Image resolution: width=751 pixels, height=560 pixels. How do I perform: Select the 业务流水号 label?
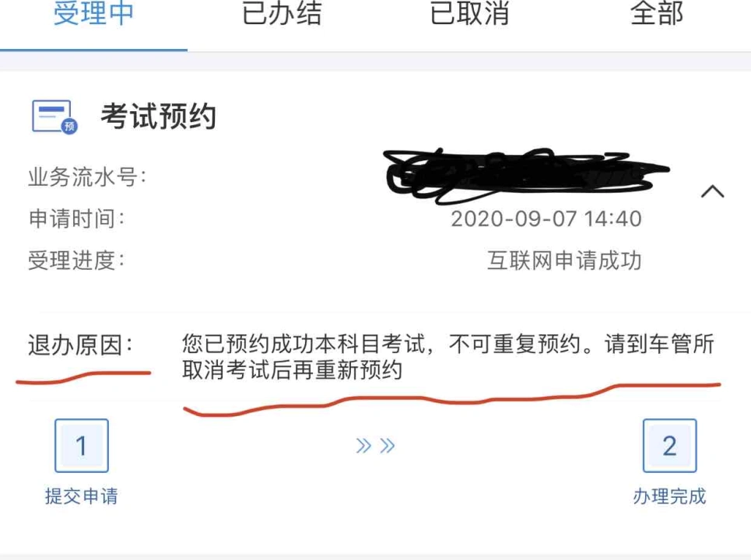pyautogui.click(x=87, y=177)
